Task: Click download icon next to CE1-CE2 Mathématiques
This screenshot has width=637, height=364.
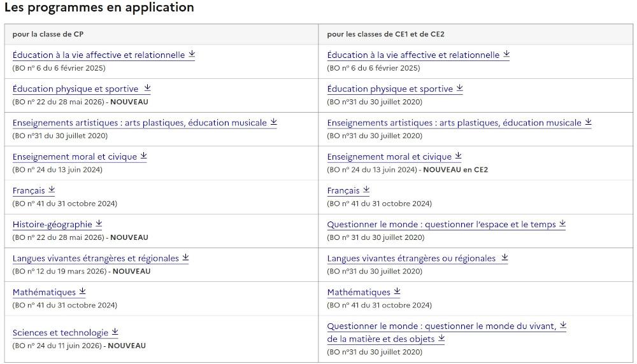Action: tap(397, 291)
